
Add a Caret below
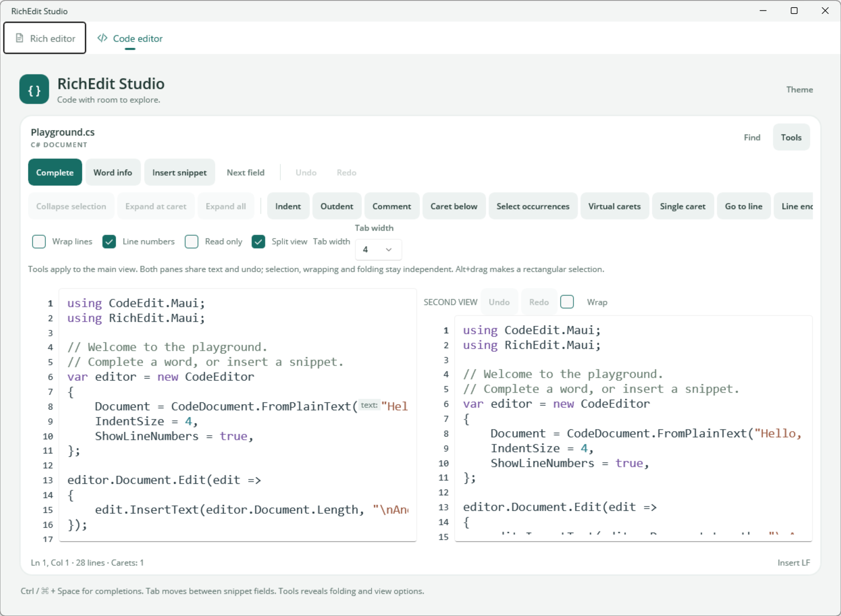pyautogui.click(x=454, y=206)
